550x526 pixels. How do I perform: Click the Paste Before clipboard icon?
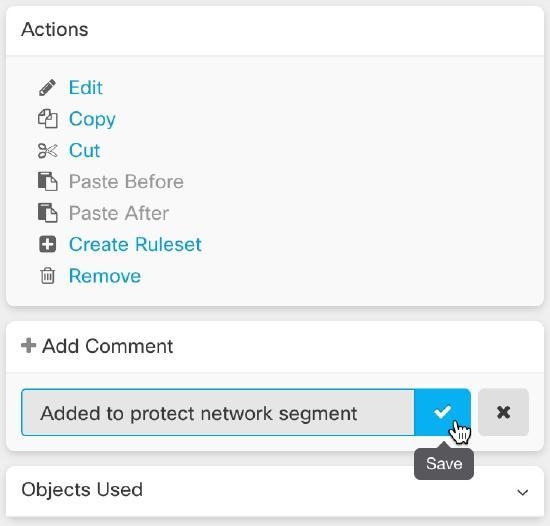47,181
